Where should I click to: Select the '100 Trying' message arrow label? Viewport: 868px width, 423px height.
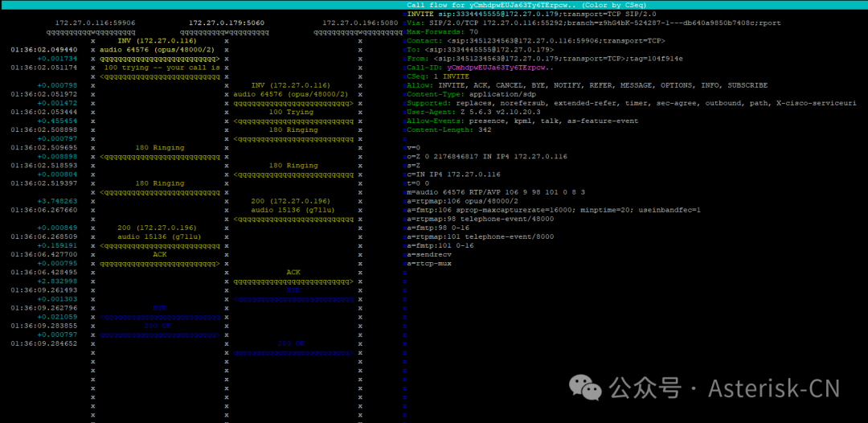291,113
